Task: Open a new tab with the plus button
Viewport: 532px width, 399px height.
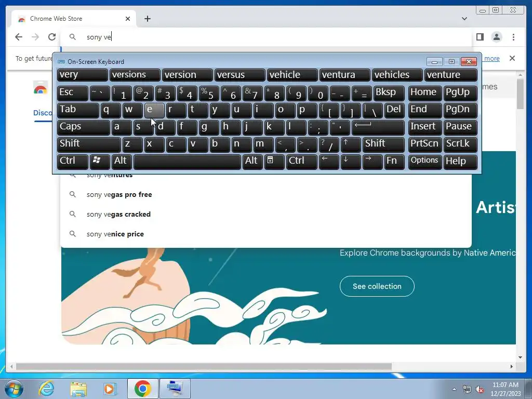Action: [x=147, y=19]
